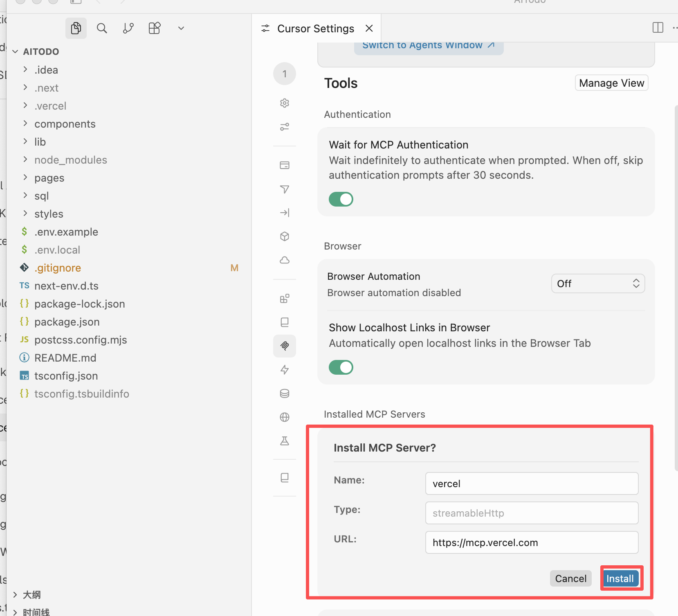Select the globe Network icon in settings

coord(285,417)
